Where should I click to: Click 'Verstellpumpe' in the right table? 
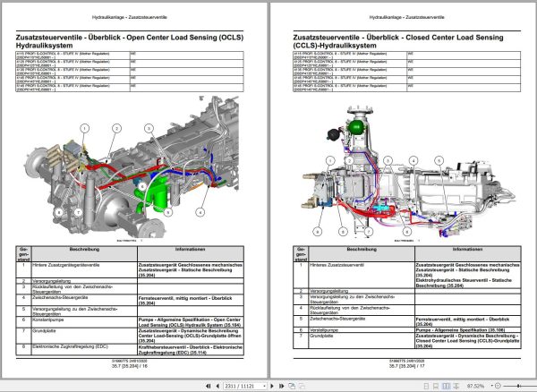point(324,330)
